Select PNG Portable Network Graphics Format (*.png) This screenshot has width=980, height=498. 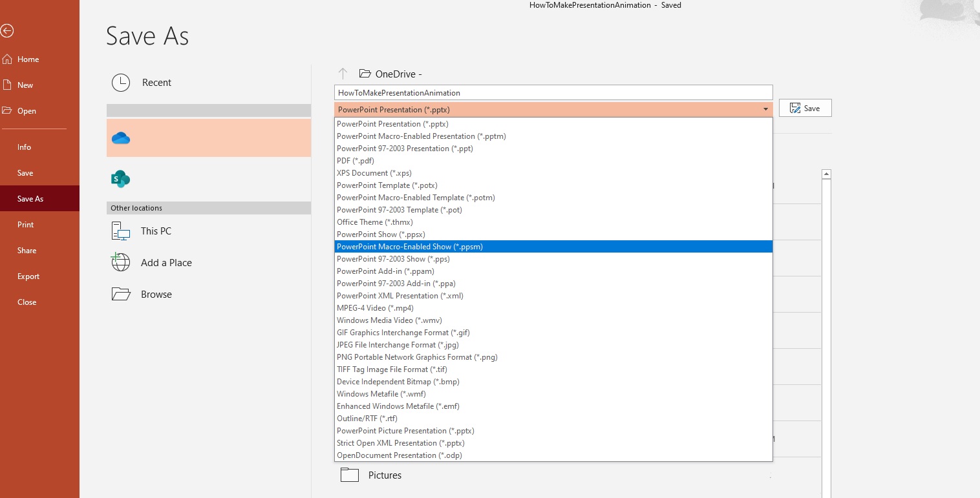point(553,357)
